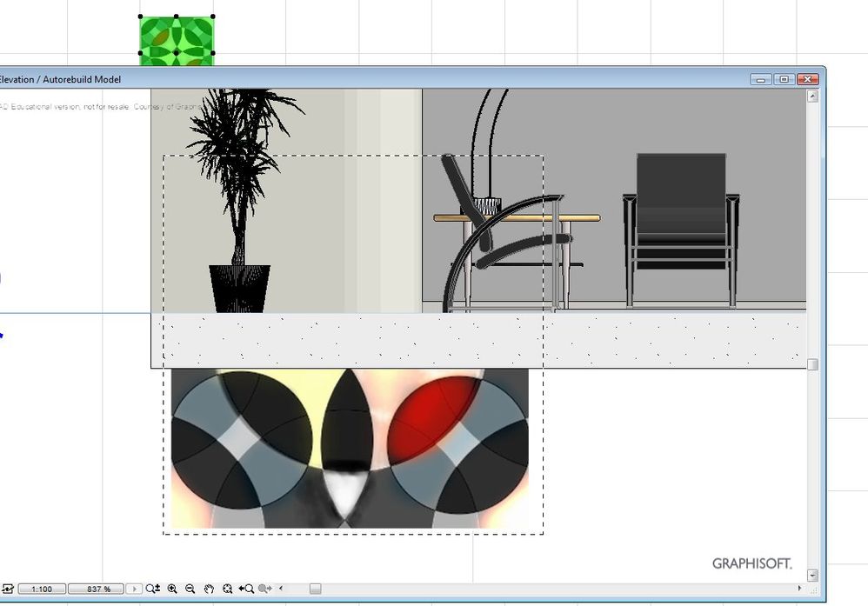Click the horizontal scrollbar right arrow
This screenshot has height=606, width=868.
pos(799,589)
